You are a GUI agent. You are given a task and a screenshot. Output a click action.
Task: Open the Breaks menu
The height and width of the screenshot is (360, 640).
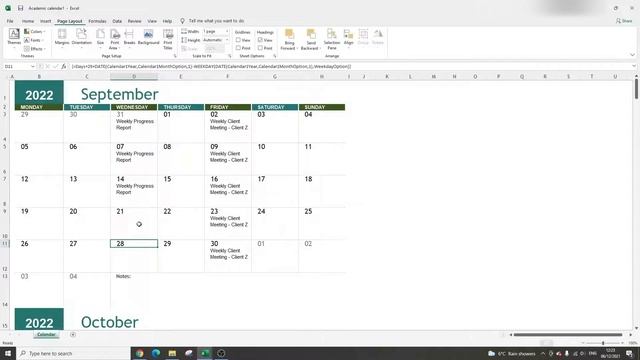tap(129, 38)
